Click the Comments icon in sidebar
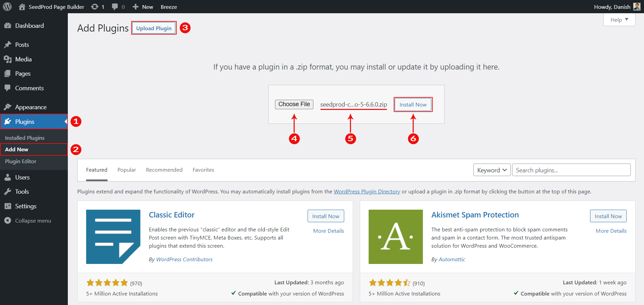Screen dimensions: 644x305 7,88
